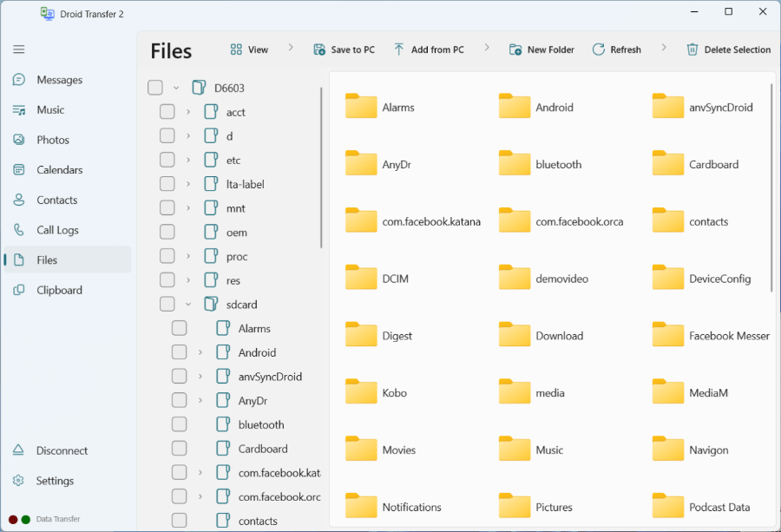Image resolution: width=781 pixels, height=532 pixels.
Task: Expand the Android subfolder chevron
Action: point(200,352)
